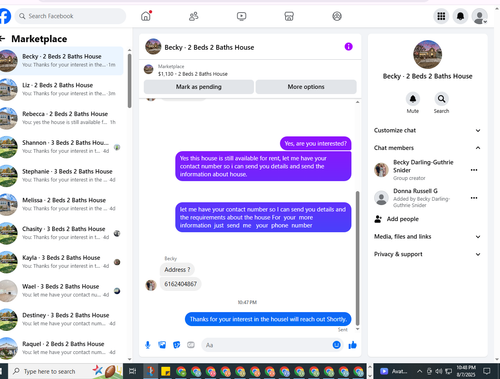Record a voice clip with microphone
This screenshot has width=500, height=379.
click(x=148, y=345)
